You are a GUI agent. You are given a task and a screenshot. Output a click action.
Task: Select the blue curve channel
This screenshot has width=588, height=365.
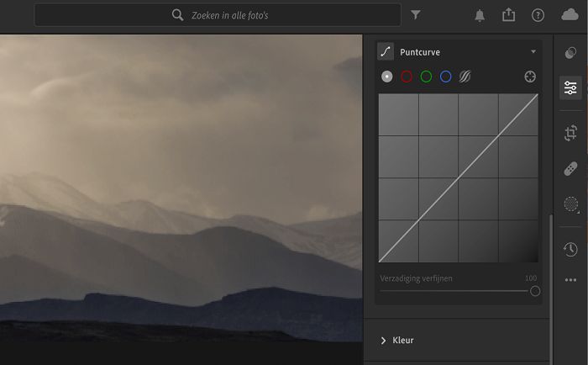point(445,77)
